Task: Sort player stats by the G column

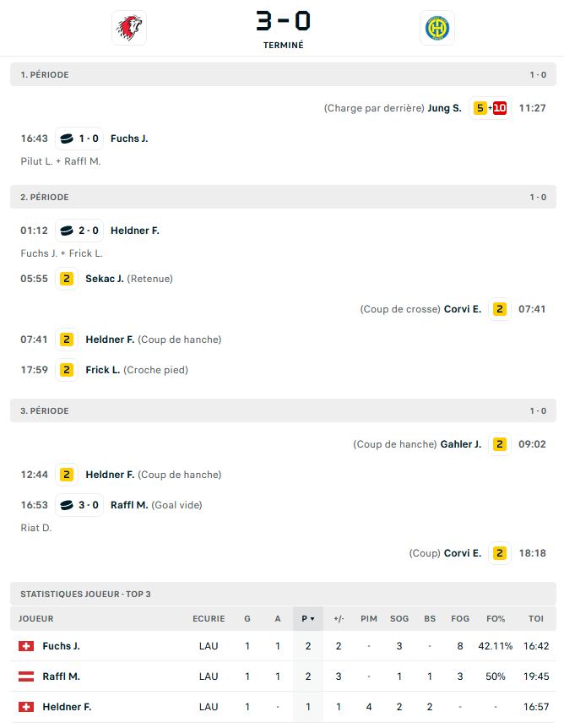Action: pos(247,619)
